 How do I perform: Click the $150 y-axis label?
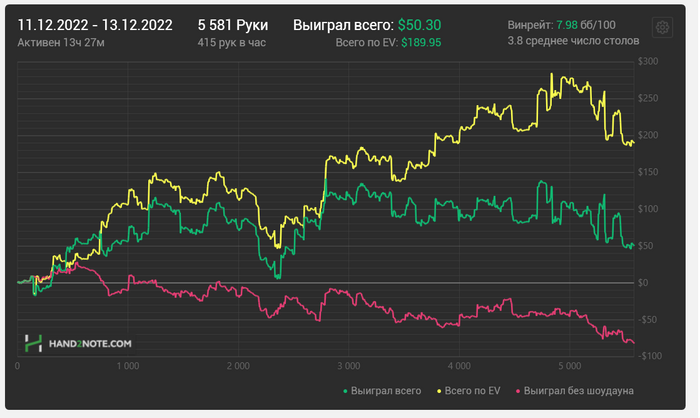tap(648, 172)
